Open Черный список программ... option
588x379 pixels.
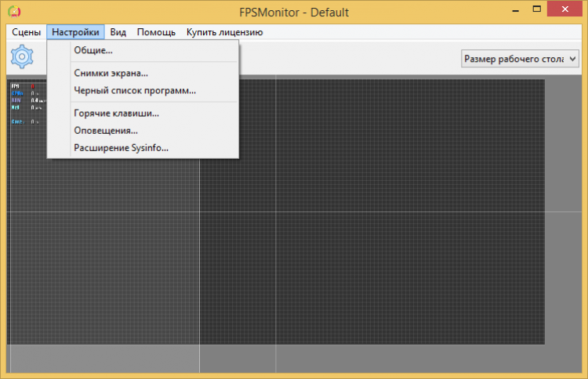pyautogui.click(x=143, y=91)
